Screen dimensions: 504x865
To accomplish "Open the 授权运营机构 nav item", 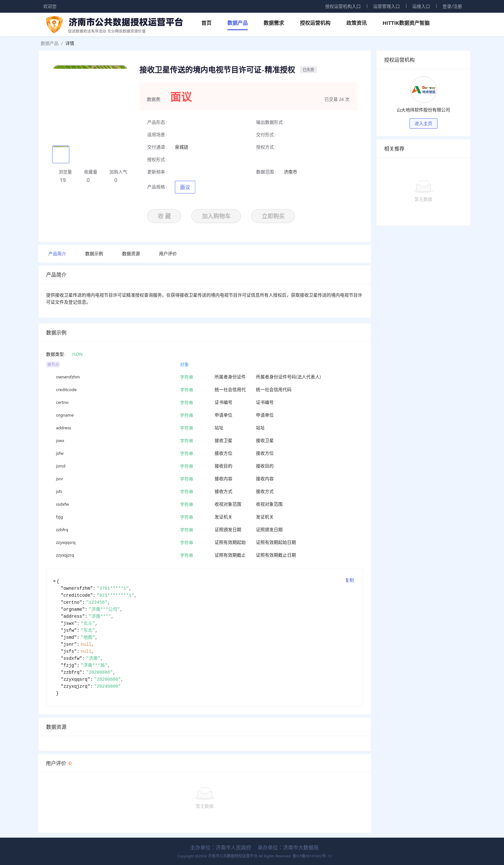I will tap(315, 23).
